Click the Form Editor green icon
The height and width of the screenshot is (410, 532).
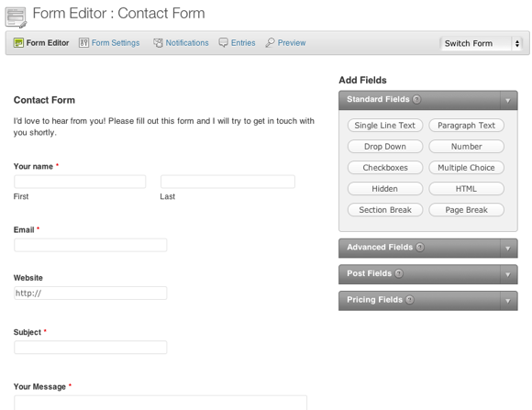point(18,43)
